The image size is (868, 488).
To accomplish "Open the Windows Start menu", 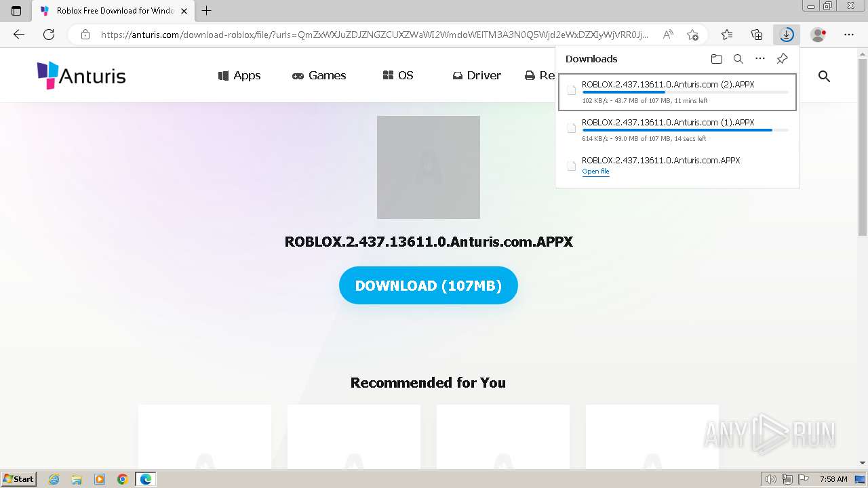I will [18, 479].
